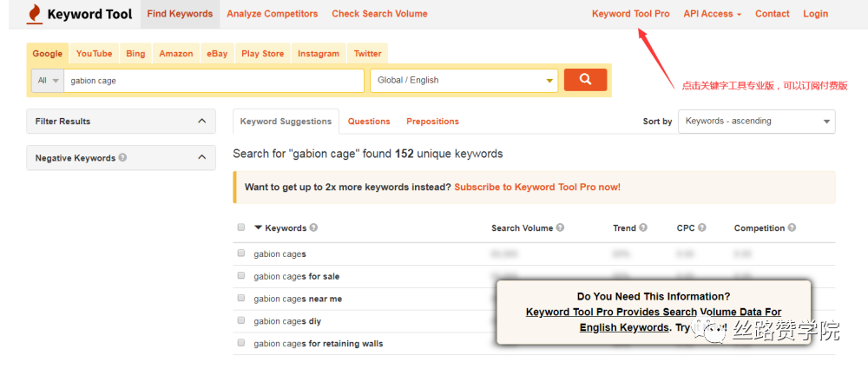Switch to the Questions tab
Viewport: 868px width, 369px height.
pos(369,122)
